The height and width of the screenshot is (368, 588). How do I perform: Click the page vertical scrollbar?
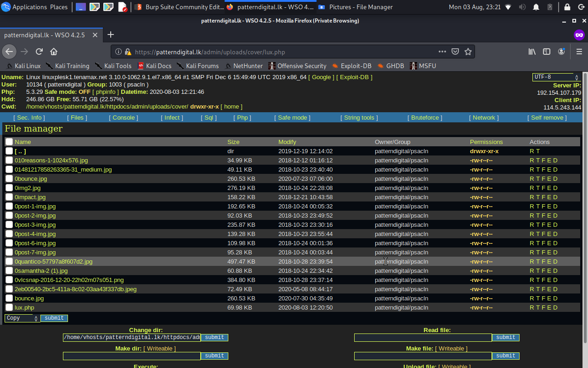pyautogui.click(x=585, y=207)
